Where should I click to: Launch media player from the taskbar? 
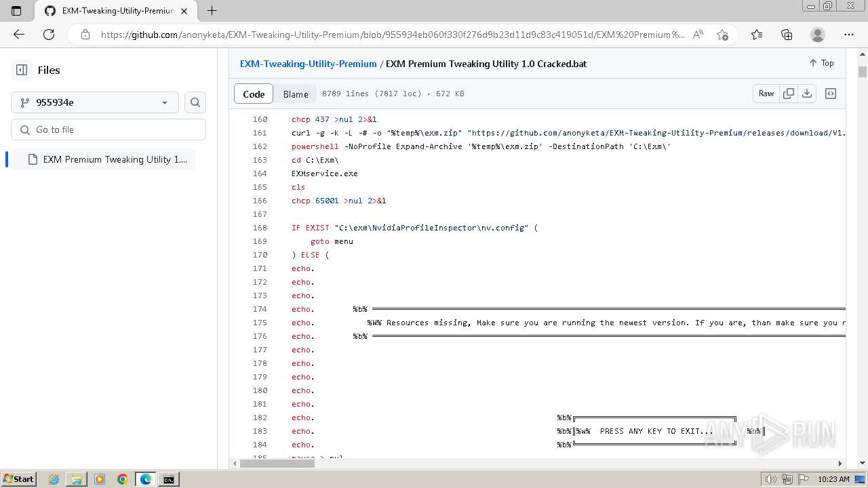[100, 479]
